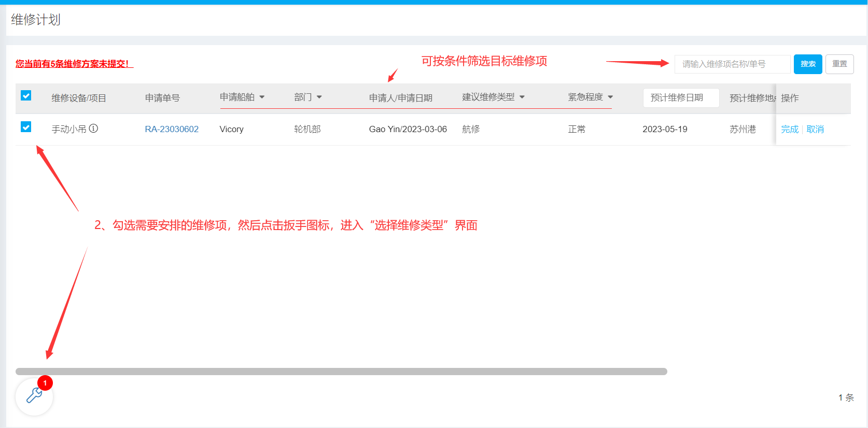Click the 申请单号 column header
868x428 pixels.
(162, 98)
